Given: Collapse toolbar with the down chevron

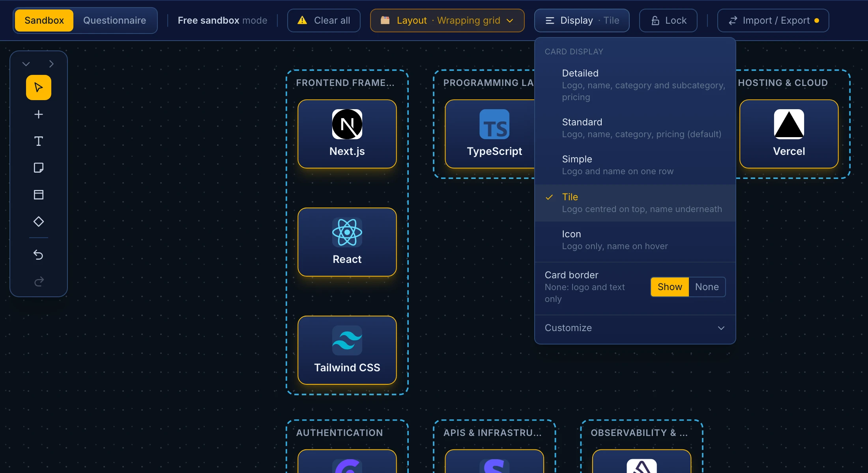Looking at the screenshot, I should pyautogui.click(x=26, y=64).
